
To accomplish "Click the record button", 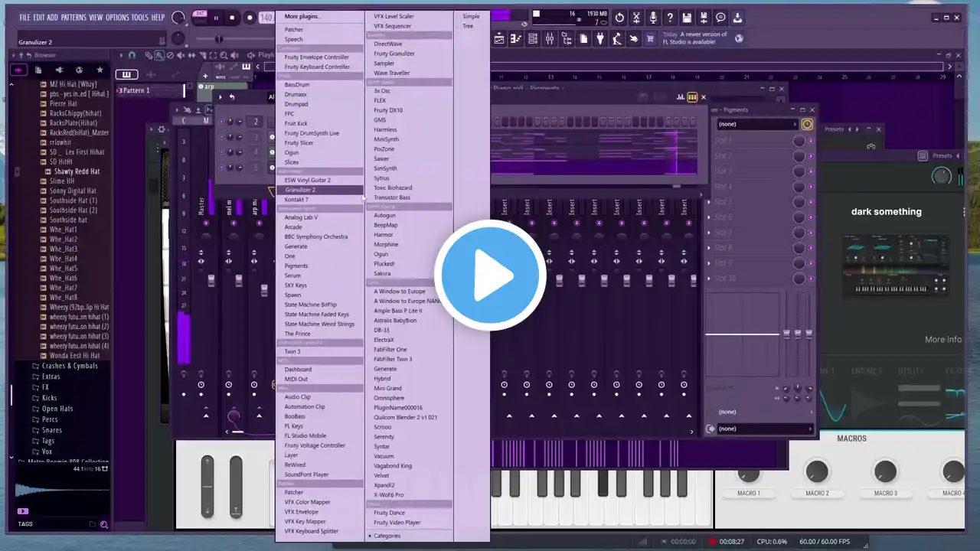I will [x=249, y=18].
